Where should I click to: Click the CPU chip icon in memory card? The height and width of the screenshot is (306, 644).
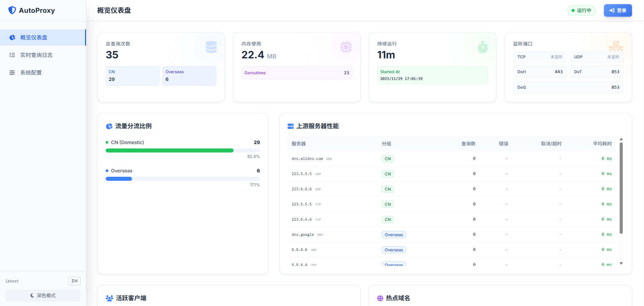click(x=346, y=47)
